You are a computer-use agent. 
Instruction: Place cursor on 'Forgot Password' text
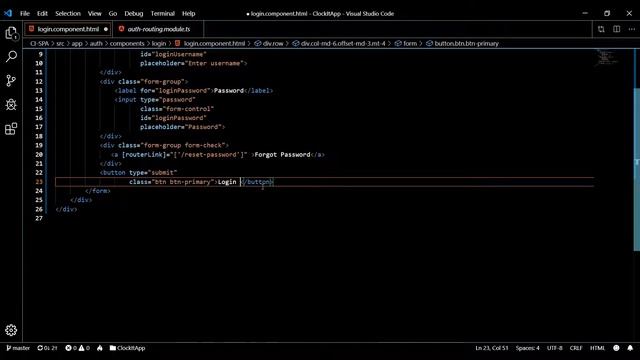282,155
